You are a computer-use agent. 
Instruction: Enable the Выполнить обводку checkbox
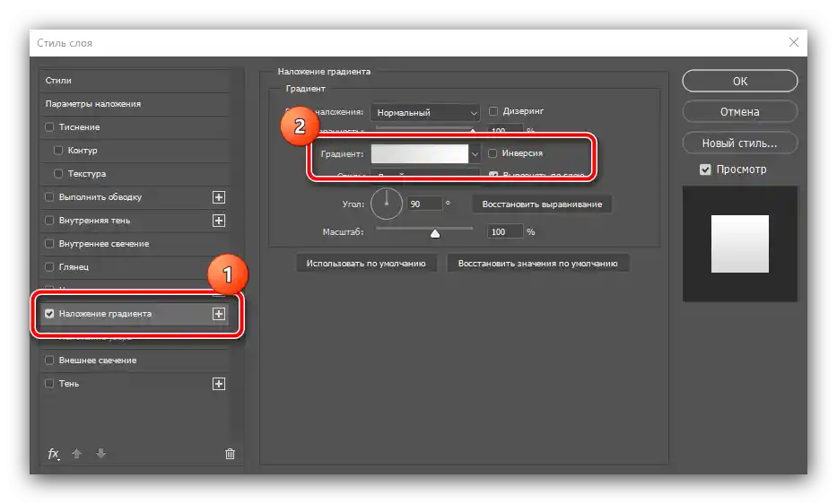(49, 197)
